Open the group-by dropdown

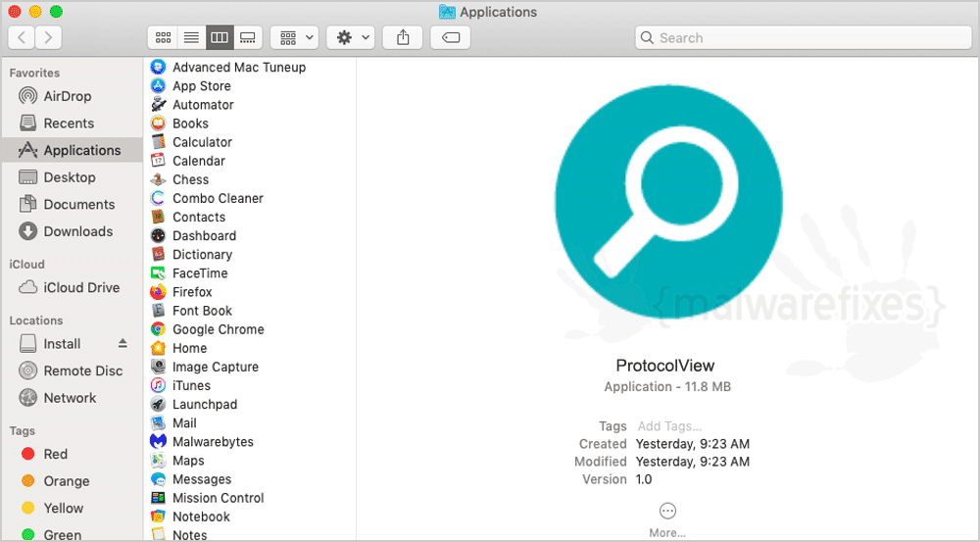295,37
